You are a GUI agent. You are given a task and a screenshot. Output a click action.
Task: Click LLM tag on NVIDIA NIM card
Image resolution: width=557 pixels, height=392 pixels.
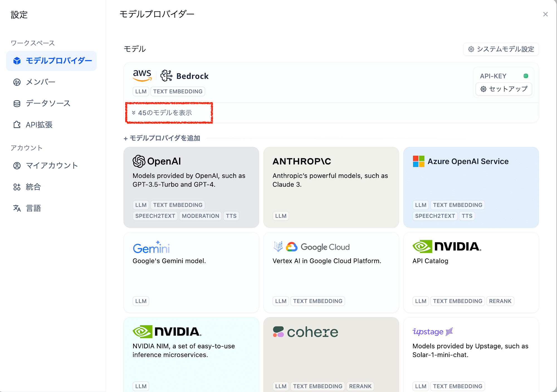141,386
